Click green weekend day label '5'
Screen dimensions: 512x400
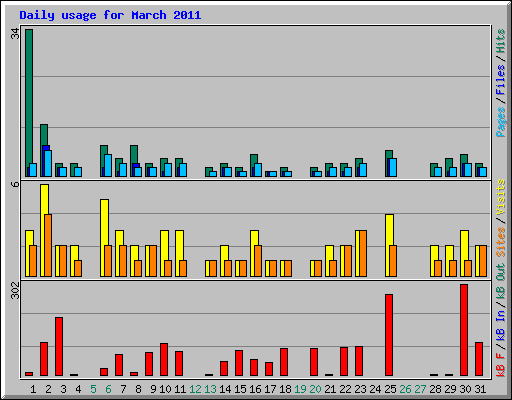[93, 389]
